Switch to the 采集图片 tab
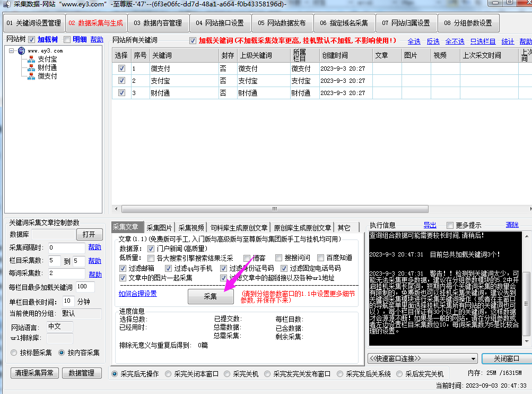532x394 pixels. pos(159,228)
